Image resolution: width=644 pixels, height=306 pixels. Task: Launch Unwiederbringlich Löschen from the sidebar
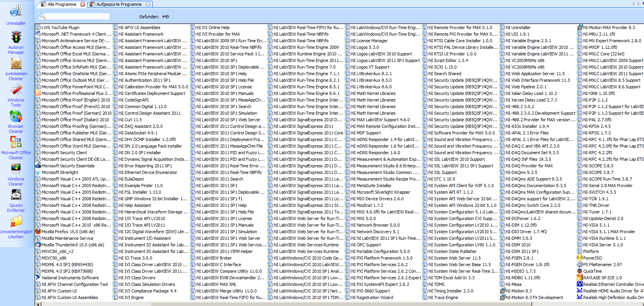click(16, 227)
